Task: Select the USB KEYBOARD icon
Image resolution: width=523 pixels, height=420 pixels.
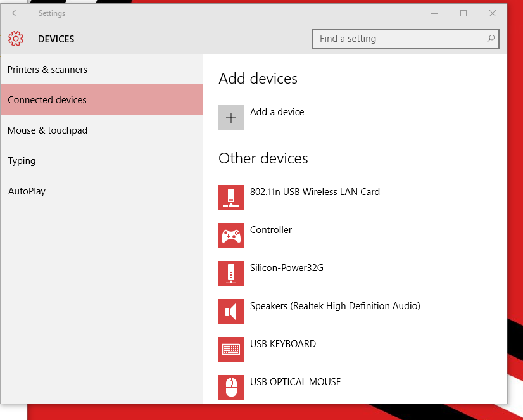Action: point(231,350)
